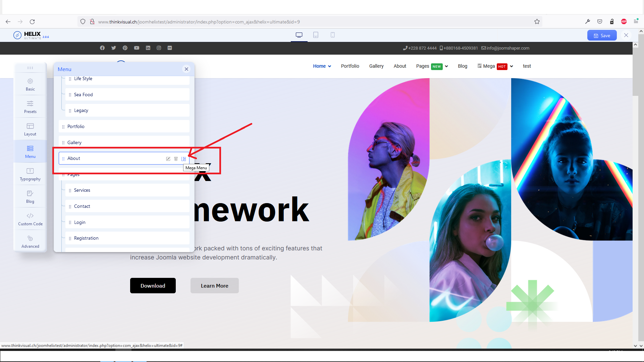The width and height of the screenshot is (644, 362).
Task: Switch to tablet device preview
Action: click(316, 35)
